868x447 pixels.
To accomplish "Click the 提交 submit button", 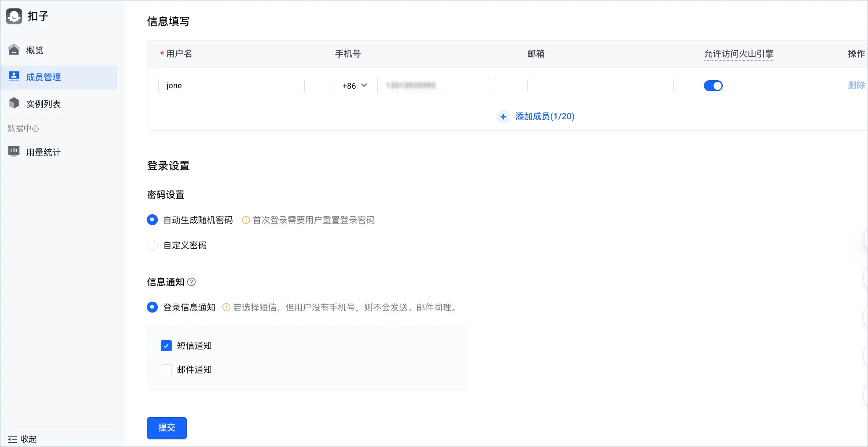I will point(167,428).
